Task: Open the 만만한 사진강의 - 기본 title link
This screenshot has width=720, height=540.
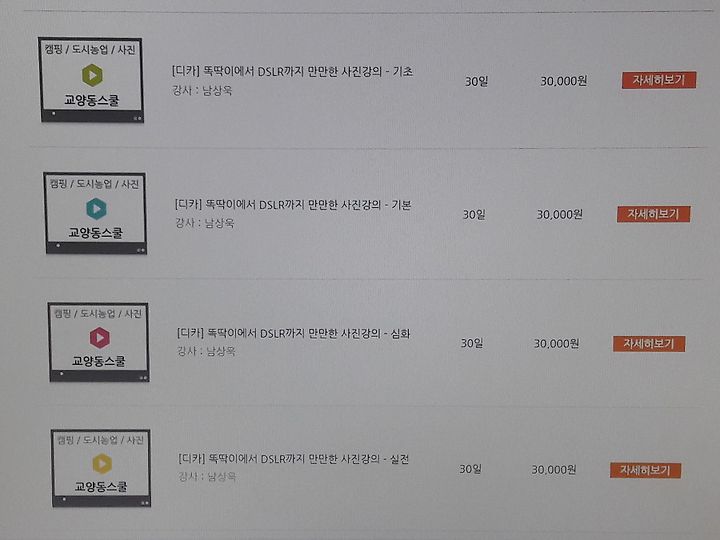Action: pyautogui.click(x=293, y=204)
